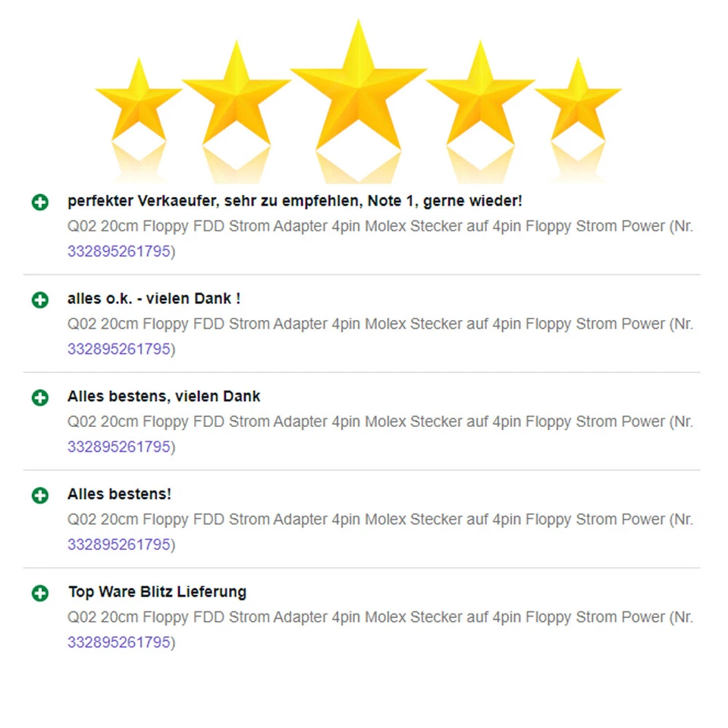Click the 'perfekter Verkaeufer, sehr zu empfehlen' heading
Screen dimensions: 728x728
[295, 201]
